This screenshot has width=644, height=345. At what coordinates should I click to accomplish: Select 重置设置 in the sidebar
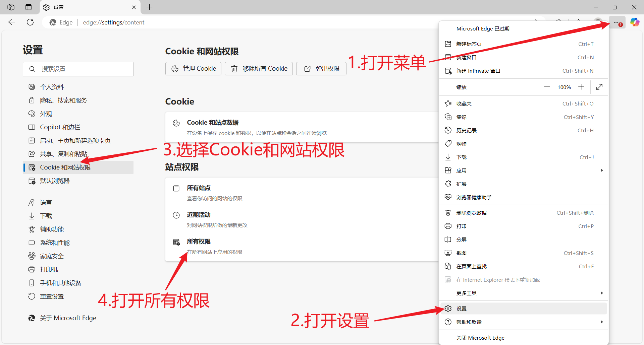tap(51, 296)
